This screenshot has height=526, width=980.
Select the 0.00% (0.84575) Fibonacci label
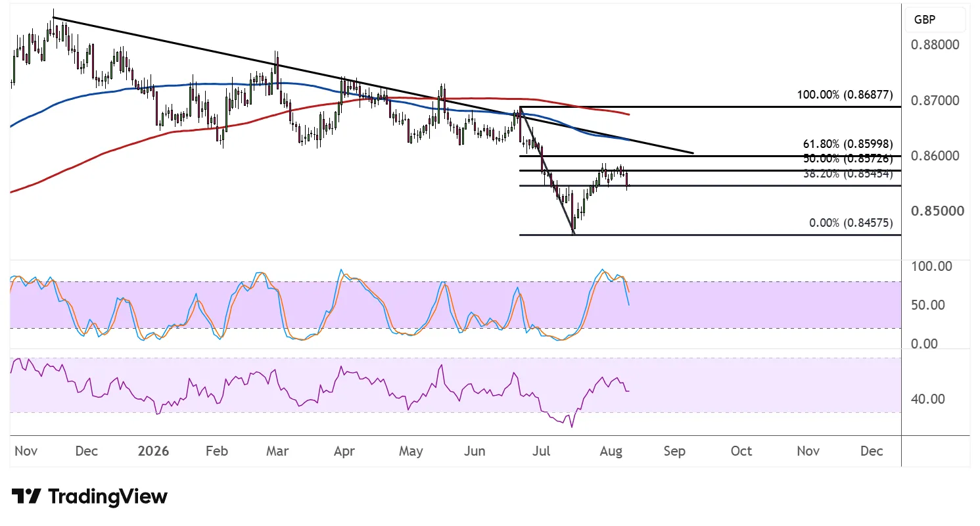click(851, 223)
